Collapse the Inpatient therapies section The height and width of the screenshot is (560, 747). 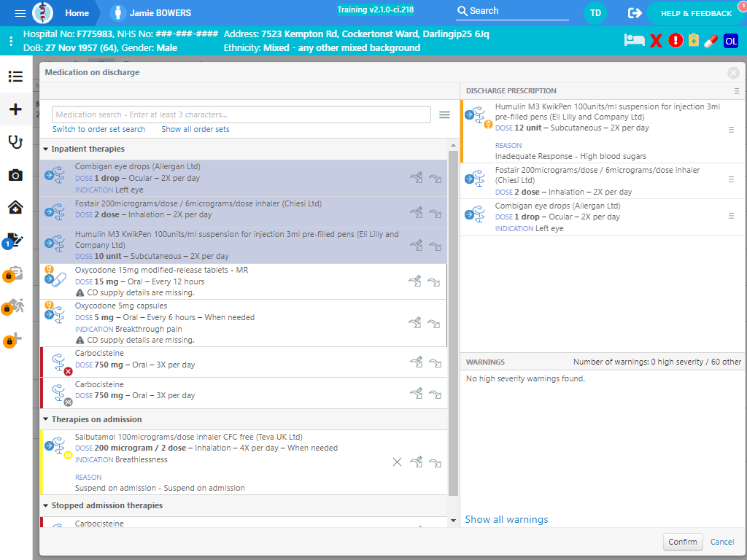(x=46, y=149)
